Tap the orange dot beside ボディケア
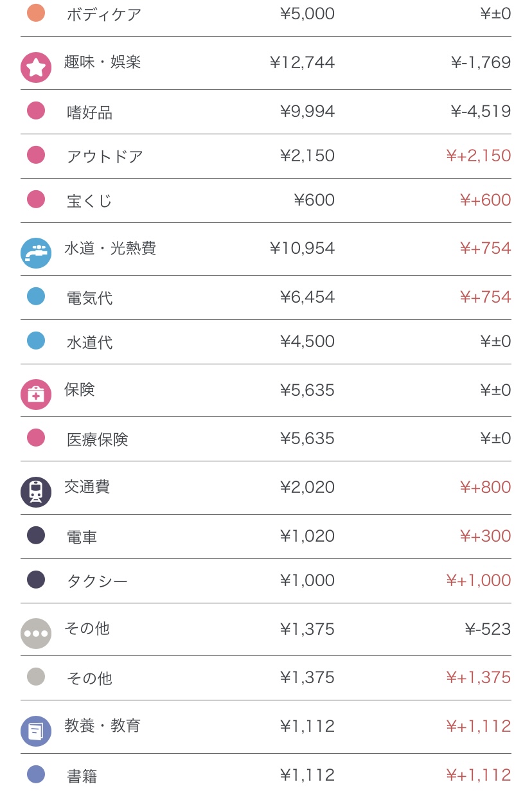The image size is (532, 791). pos(36,13)
